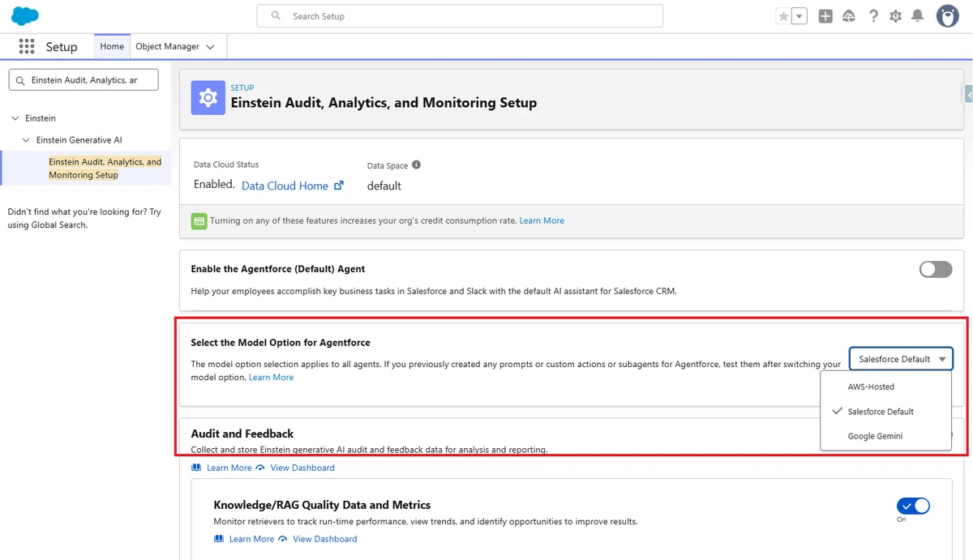
Task: Click the book icon under Knowledge/RAG Quality
Action: coord(219,539)
